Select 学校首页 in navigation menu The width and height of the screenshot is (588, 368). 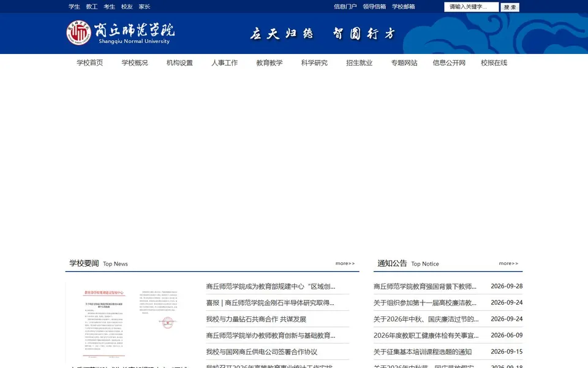point(89,63)
